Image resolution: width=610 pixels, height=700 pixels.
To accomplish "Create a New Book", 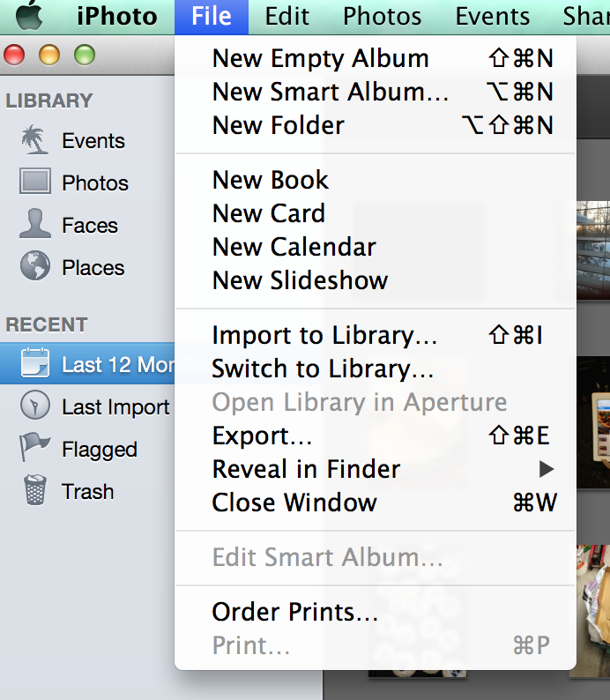I will tap(376, 180).
